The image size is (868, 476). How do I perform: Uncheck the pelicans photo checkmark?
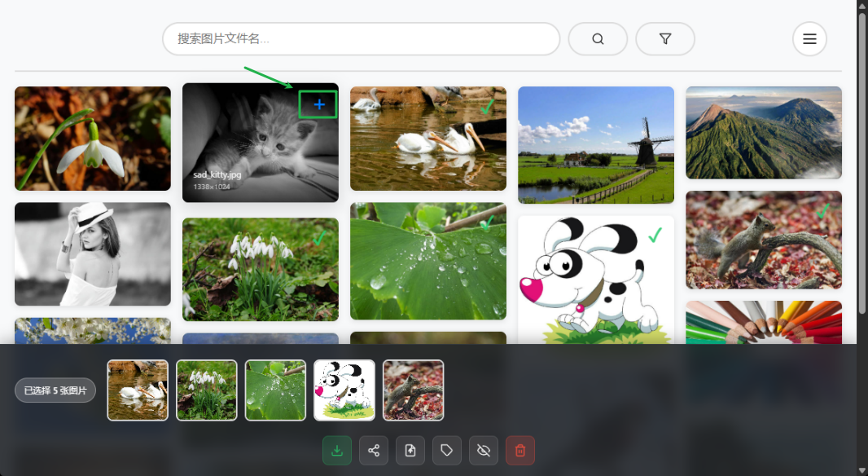click(487, 107)
